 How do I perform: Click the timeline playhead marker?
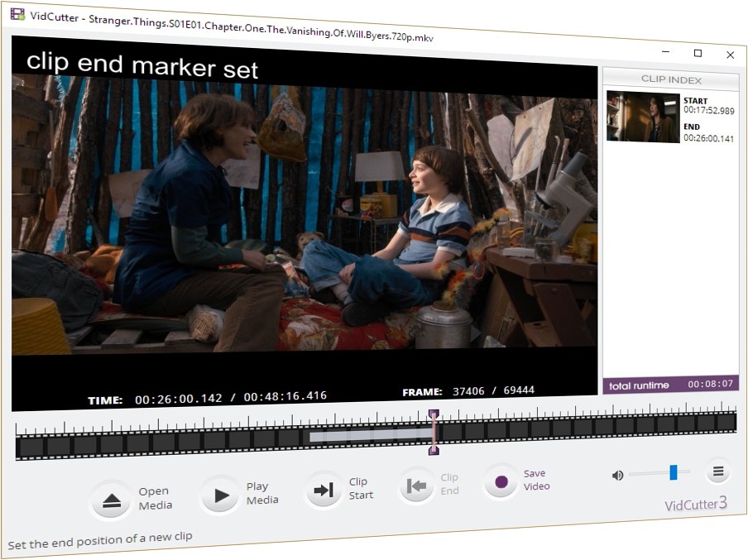(x=433, y=432)
